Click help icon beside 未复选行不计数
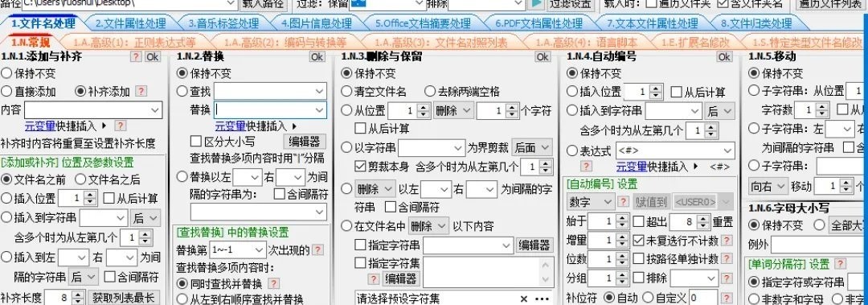Viewport: 868px width, 305px height. tap(727, 241)
